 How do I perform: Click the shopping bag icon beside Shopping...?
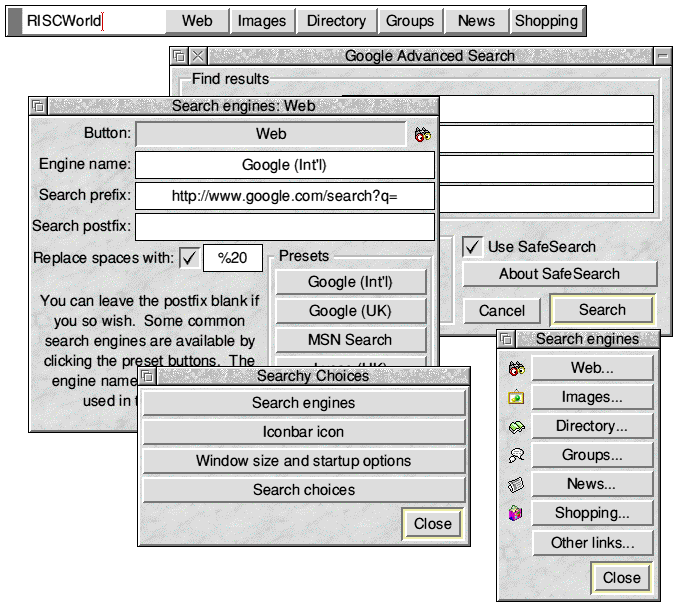516,514
